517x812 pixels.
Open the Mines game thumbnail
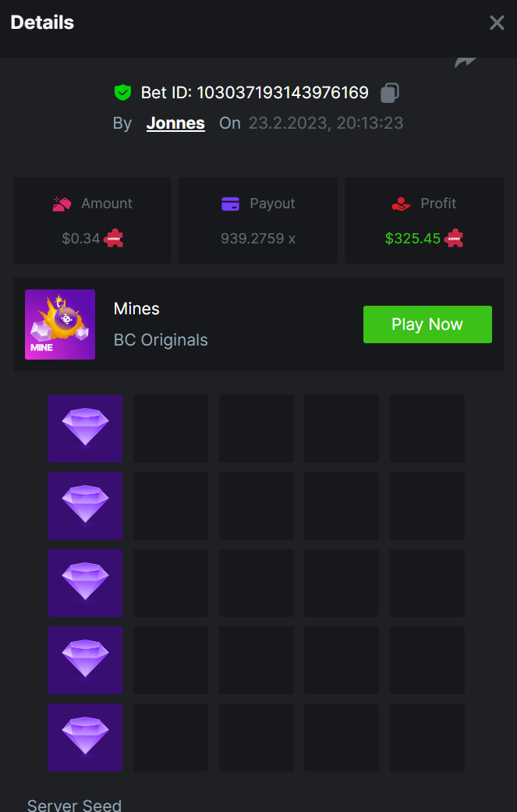pos(60,324)
